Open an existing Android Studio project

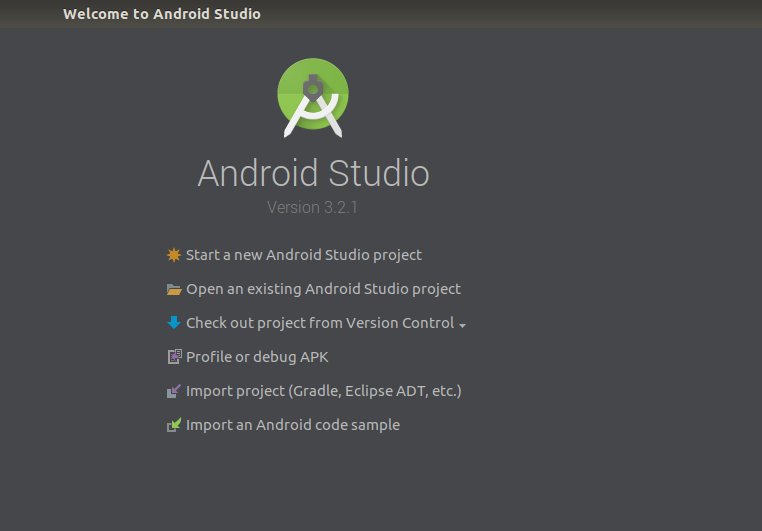[x=323, y=289]
